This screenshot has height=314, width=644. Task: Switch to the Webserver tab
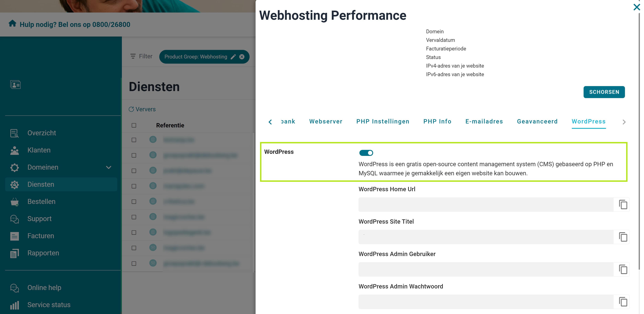click(326, 121)
